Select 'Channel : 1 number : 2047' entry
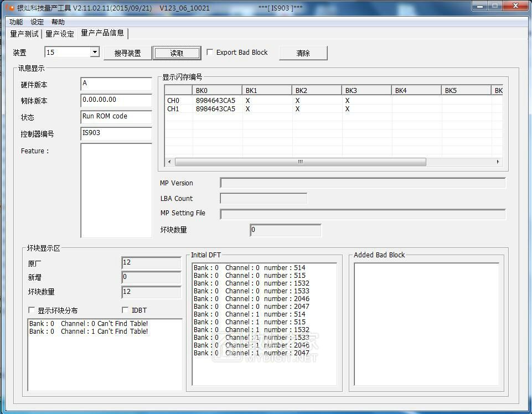 [x=251, y=353]
